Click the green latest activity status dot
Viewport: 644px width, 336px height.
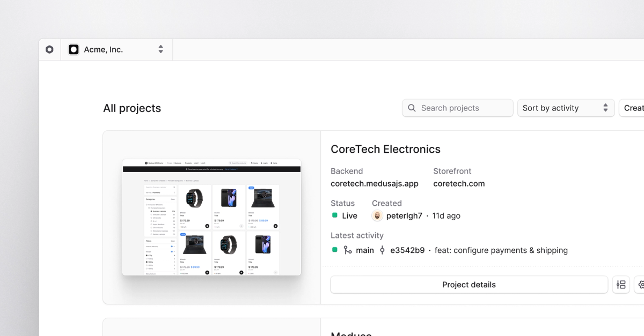click(x=334, y=250)
